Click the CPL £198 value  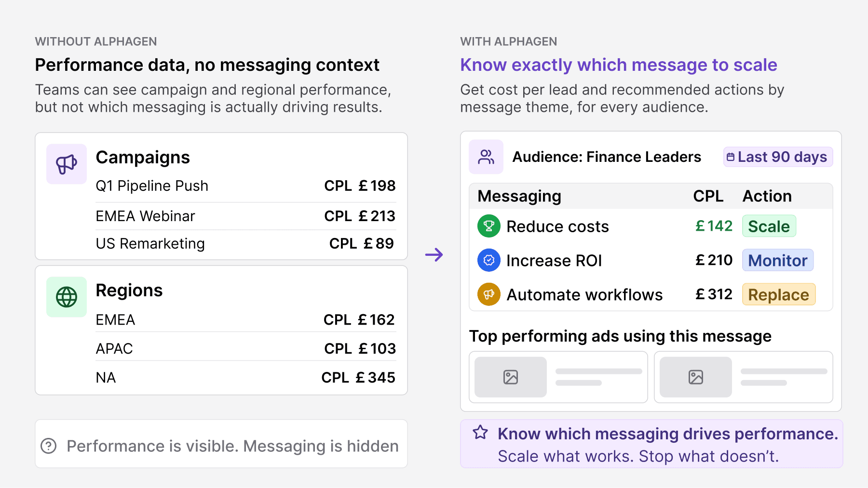tap(360, 186)
